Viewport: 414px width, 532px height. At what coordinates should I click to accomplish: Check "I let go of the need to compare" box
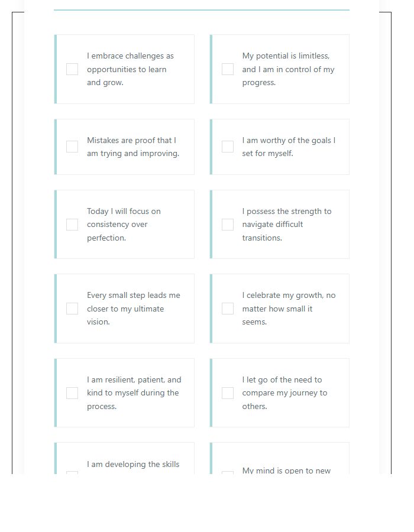tap(228, 392)
